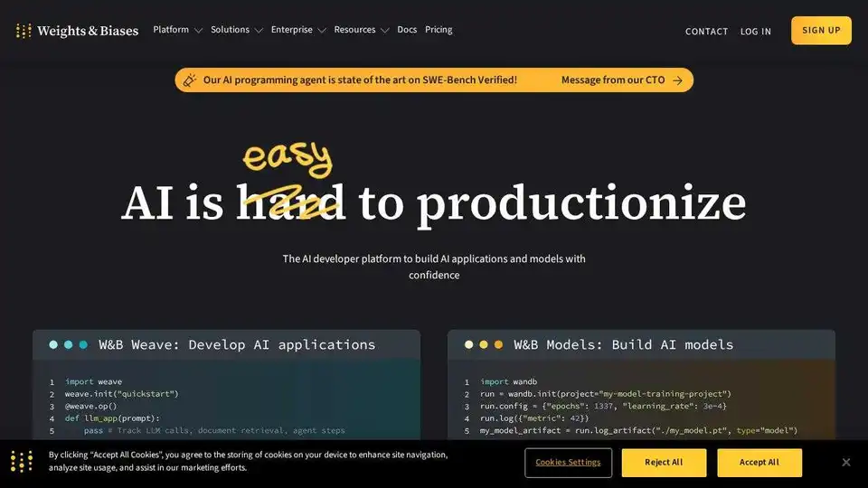Open the Solutions menu label
868x488 pixels.
coord(230,30)
